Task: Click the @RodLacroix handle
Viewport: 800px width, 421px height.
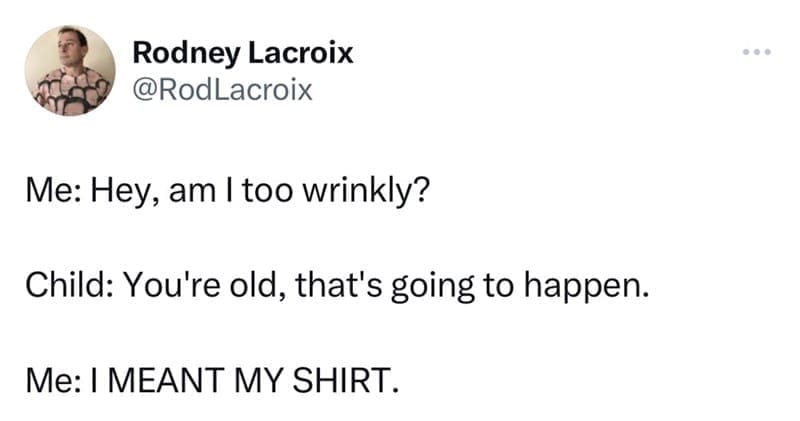Action: [222, 90]
